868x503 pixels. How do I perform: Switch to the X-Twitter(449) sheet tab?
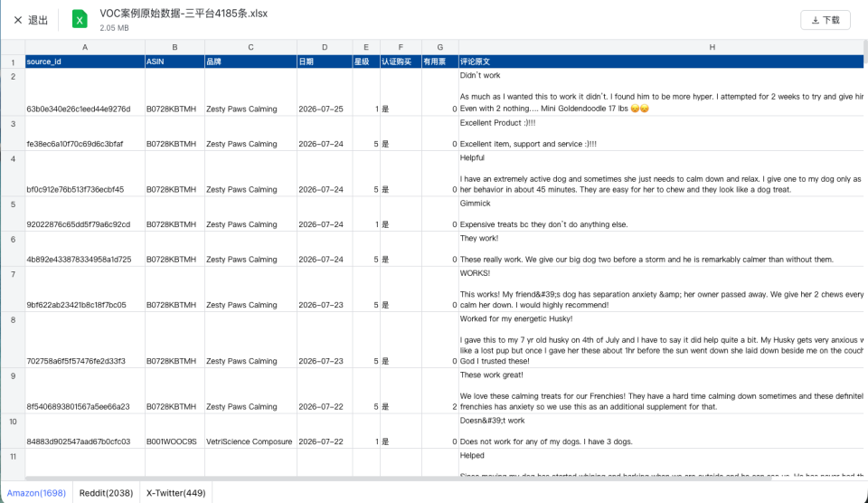pos(176,492)
